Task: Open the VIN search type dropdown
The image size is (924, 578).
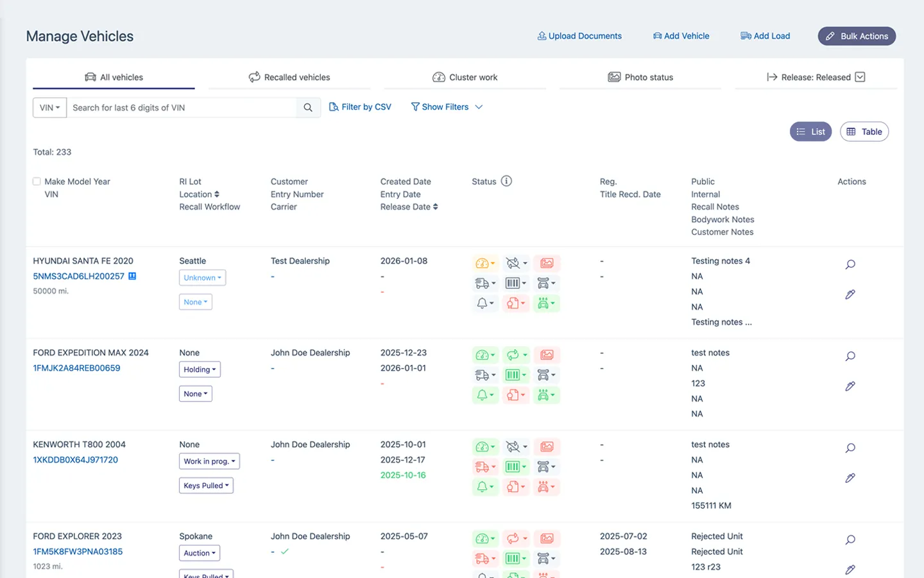Action: point(49,108)
